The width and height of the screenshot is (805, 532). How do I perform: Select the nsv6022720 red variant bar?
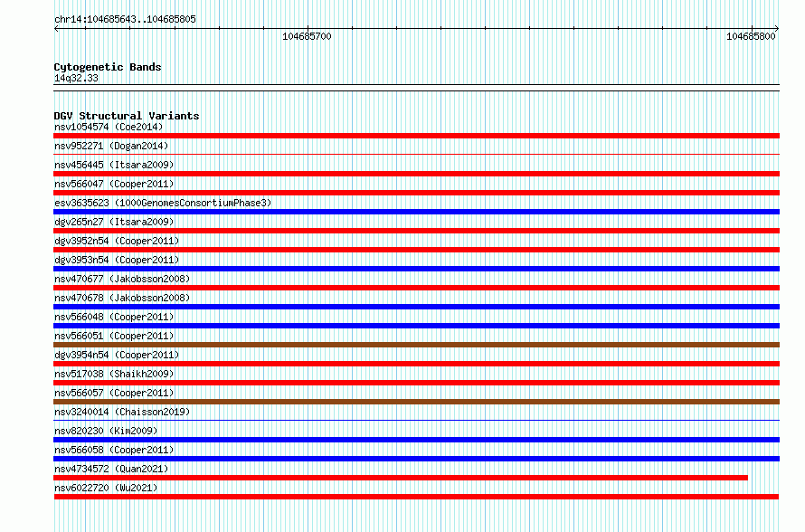(x=416, y=497)
